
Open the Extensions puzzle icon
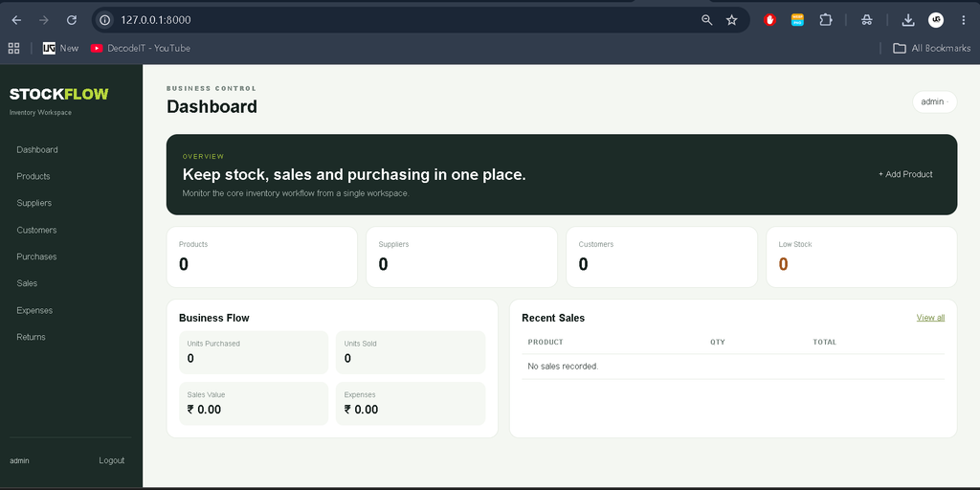pos(826,20)
